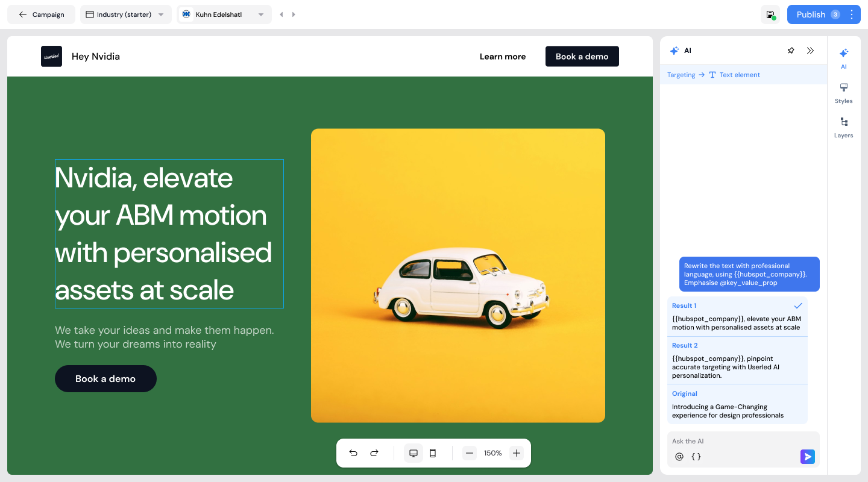Select the Text element breadcrumb
The height and width of the screenshot is (482, 868).
point(734,75)
